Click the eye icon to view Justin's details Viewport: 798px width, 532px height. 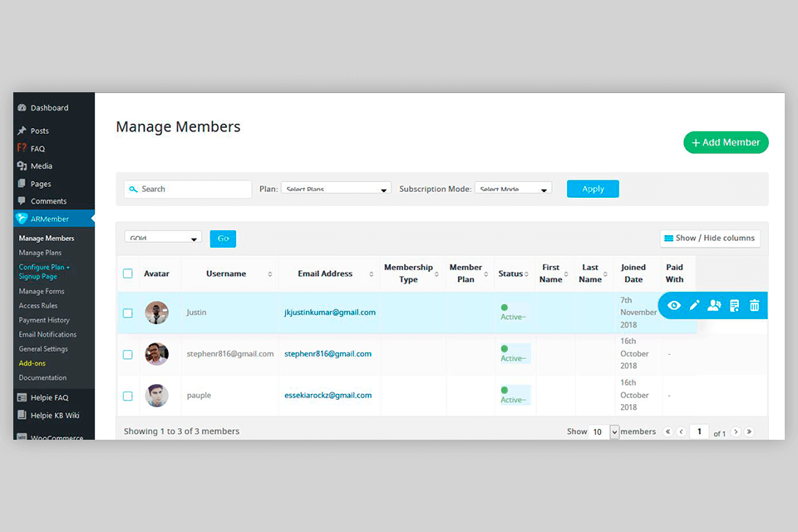point(674,306)
